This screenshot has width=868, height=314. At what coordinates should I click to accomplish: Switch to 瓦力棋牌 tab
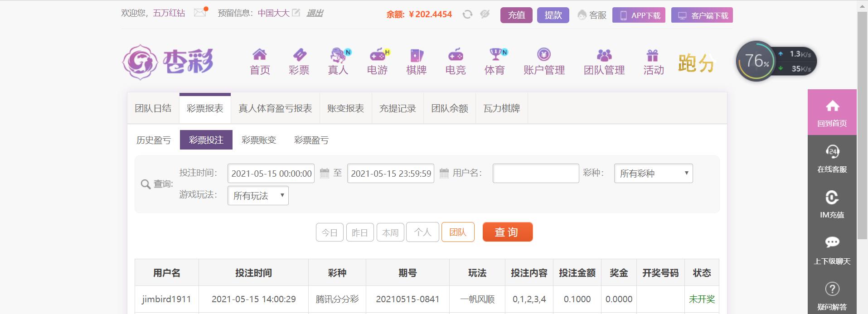502,108
